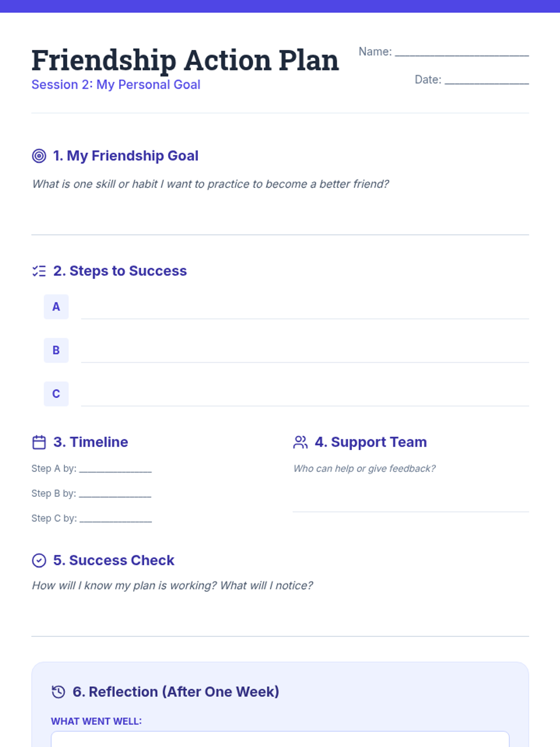560x747 pixels.
Task: Click the step A letter badge
Action: click(56, 307)
